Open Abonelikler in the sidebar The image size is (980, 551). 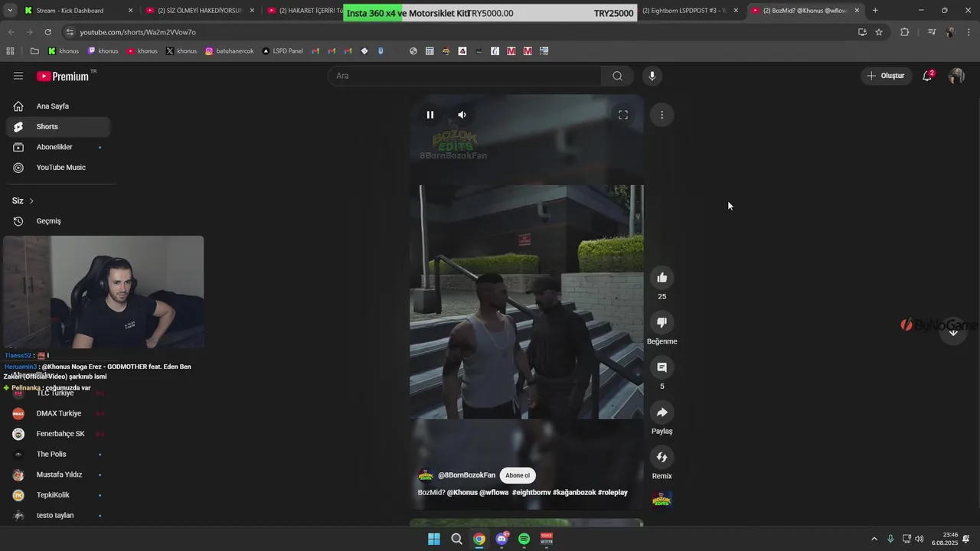click(58, 147)
